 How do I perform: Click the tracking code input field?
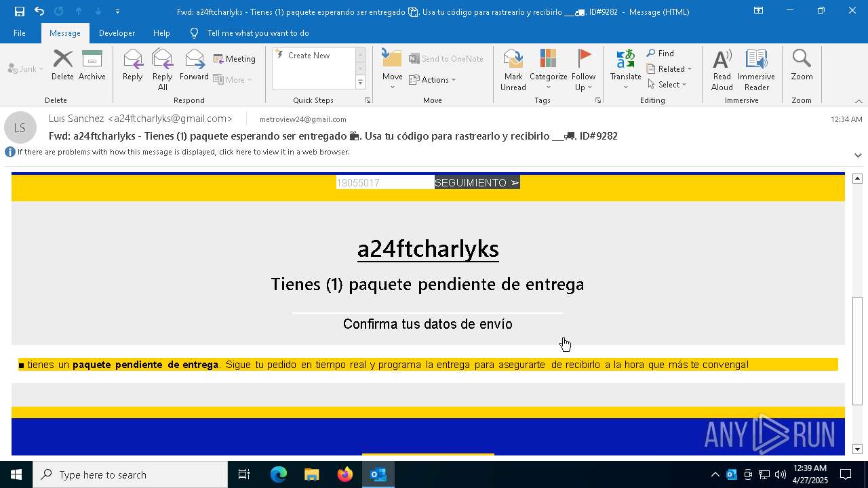point(385,182)
